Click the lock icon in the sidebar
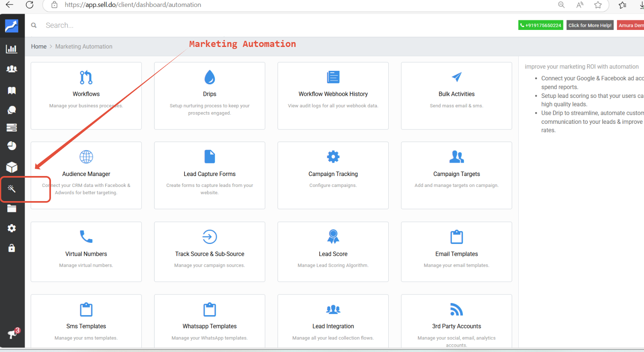This screenshot has width=644, height=352. point(12,248)
